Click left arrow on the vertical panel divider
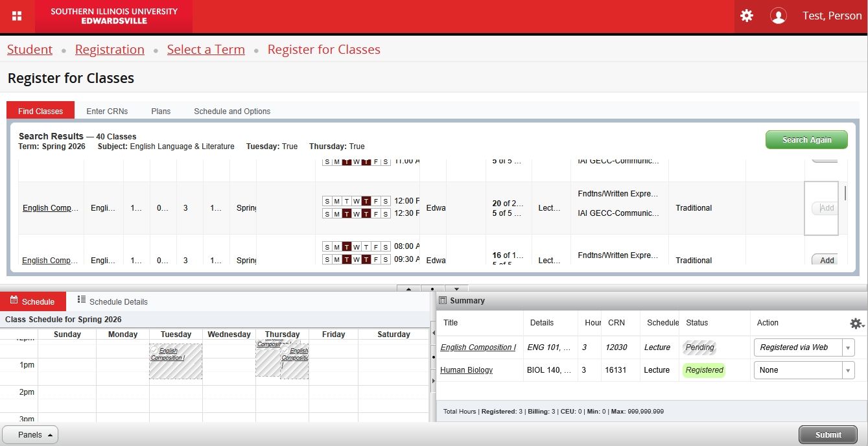The image size is (868, 446). [x=432, y=333]
